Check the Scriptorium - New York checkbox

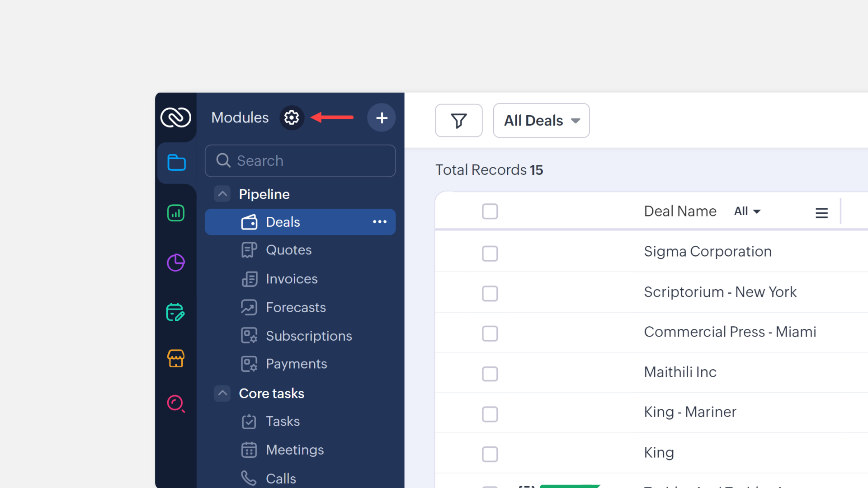490,294
